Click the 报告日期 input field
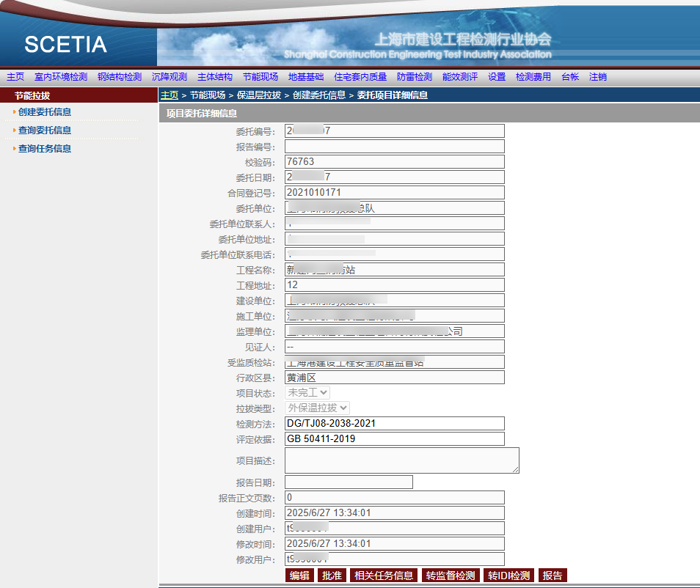700x588 pixels. tap(349, 482)
